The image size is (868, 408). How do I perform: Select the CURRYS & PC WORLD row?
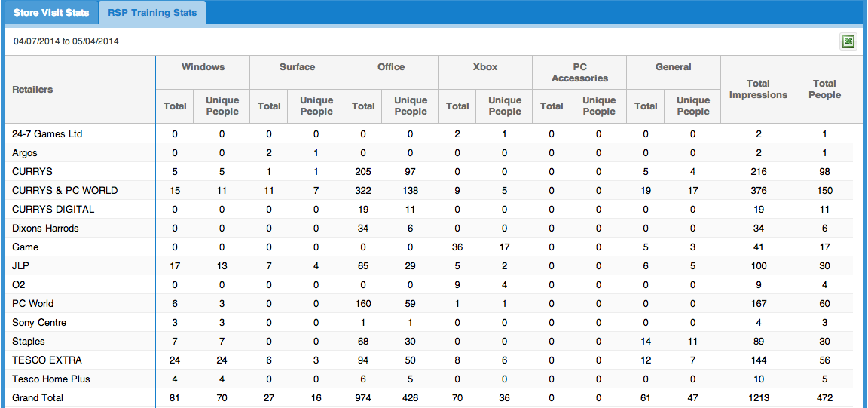[65, 190]
